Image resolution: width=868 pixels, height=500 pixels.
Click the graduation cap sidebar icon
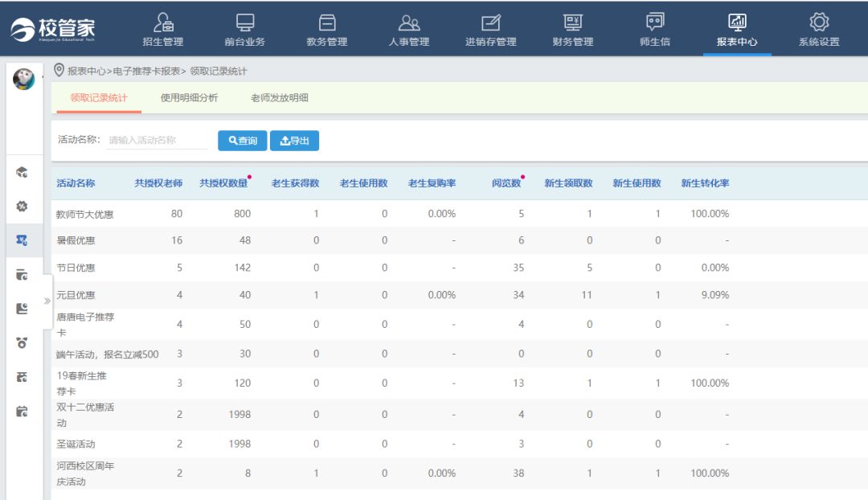[x=23, y=172]
